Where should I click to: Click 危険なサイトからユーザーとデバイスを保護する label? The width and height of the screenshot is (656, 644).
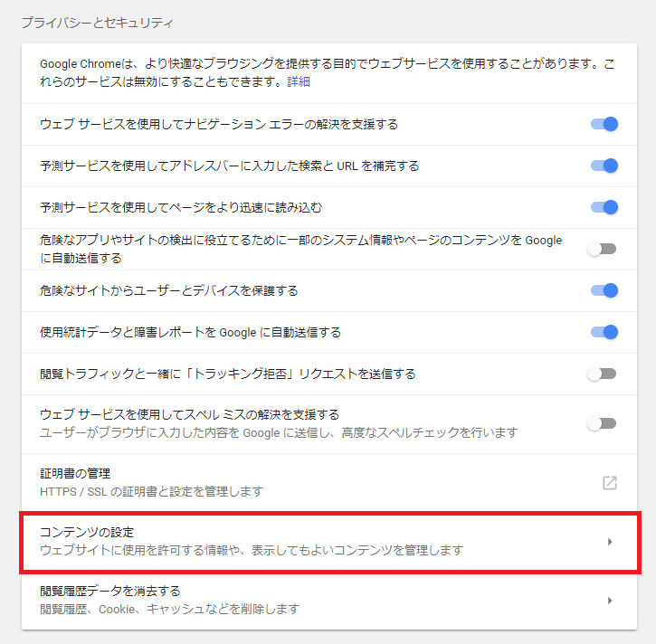coord(169,290)
